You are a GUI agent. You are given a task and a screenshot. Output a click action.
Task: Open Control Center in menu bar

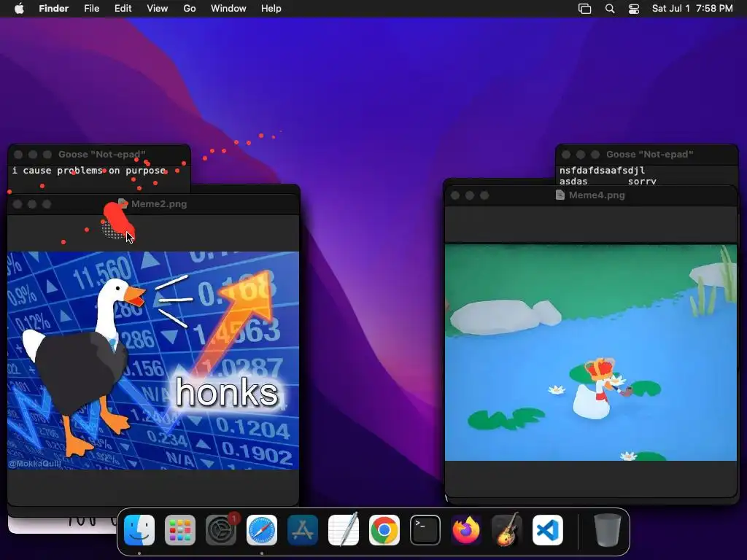coord(634,9)
